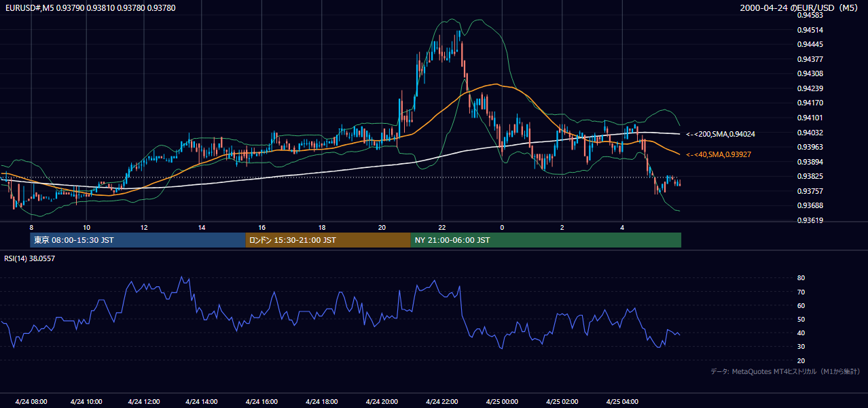This screenshot has width=868, height=408.
Task: Click the 4/24 16:00 date axis label
Action: coord(262,402)
